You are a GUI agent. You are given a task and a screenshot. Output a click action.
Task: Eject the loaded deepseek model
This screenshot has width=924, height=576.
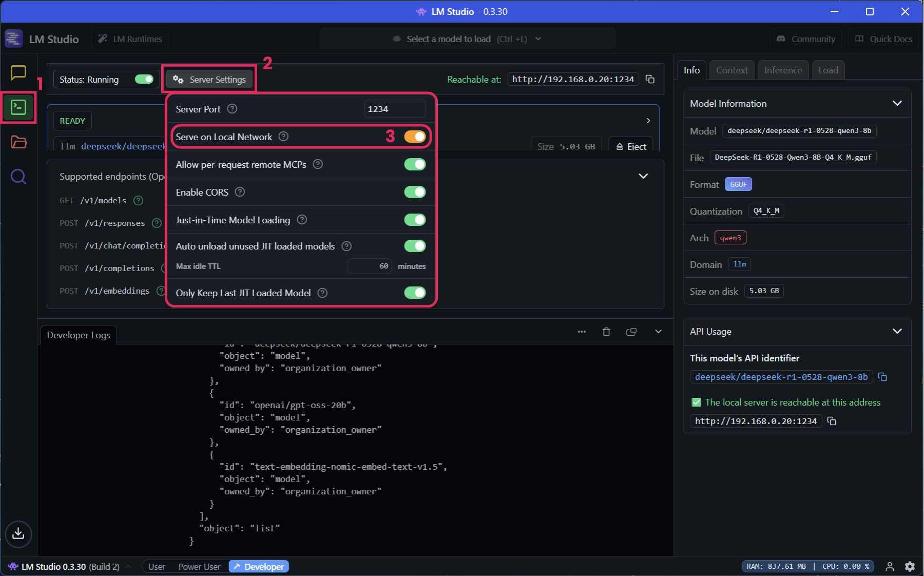click(630, 146)
